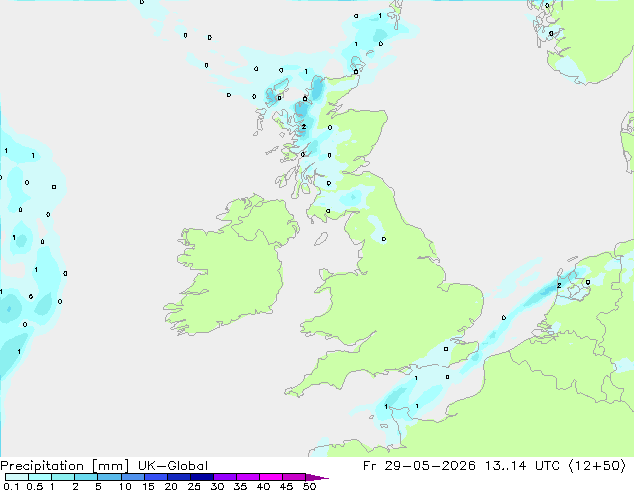Click the '2' value off the Dutch coast

(559, 285)
